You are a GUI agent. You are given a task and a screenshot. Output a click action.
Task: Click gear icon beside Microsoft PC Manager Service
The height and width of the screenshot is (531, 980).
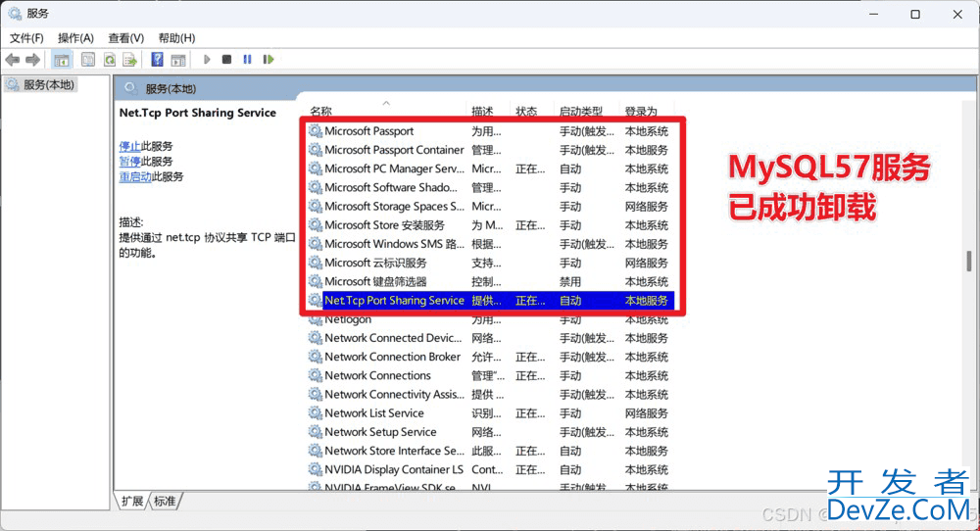coord(316,169)
